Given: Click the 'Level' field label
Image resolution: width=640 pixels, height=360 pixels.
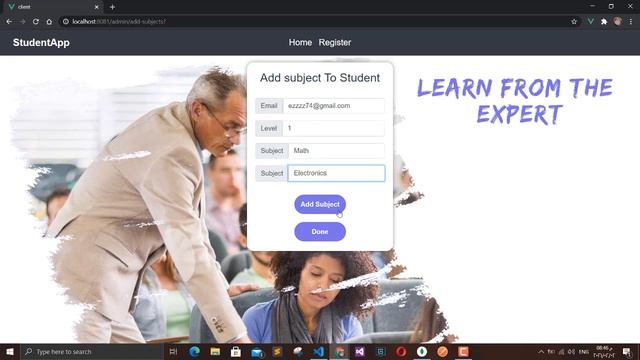Looking at the screenshot, I should (x=269, y=128).
